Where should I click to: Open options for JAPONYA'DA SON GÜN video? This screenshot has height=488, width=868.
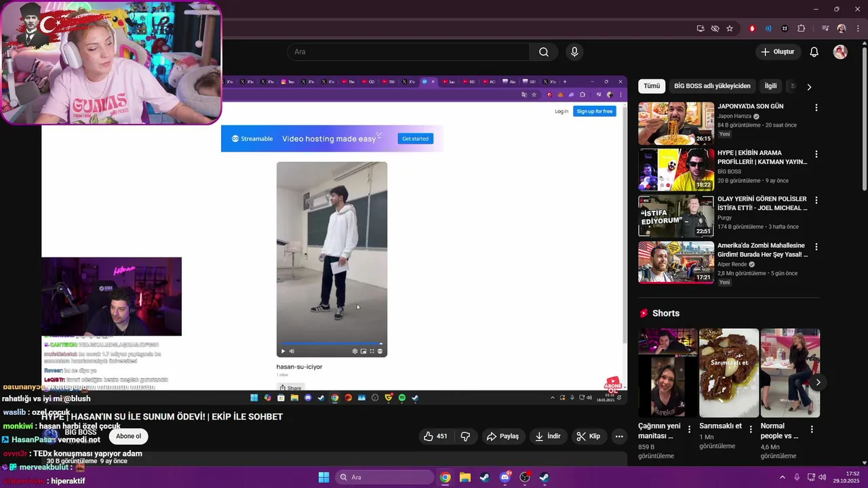pos(816,108)
